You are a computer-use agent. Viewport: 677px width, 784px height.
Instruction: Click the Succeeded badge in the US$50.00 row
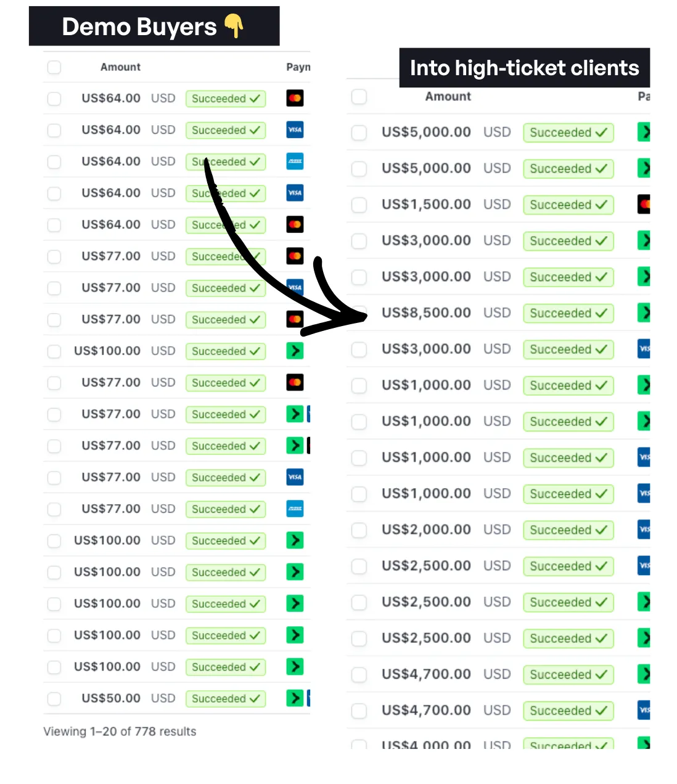[225, 698]
